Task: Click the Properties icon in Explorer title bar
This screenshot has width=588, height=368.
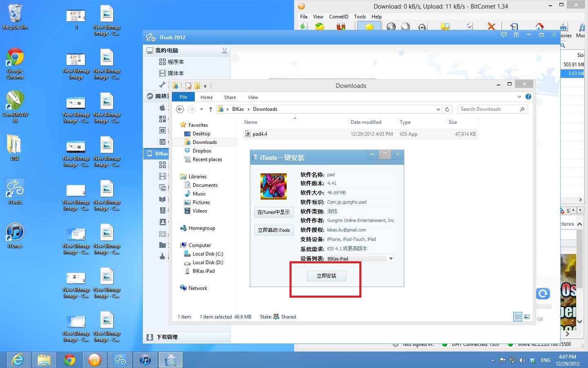Action: [189, 85]
